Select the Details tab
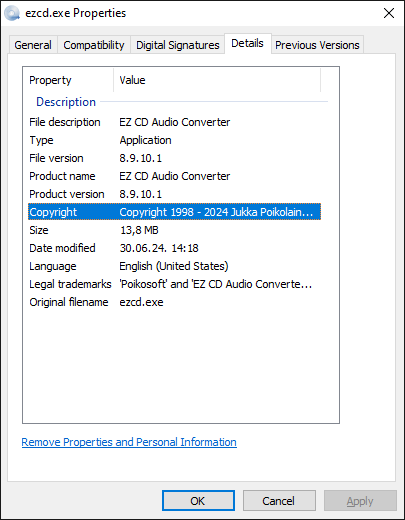Screen dimensions: 405x520 click(x=247, y=43)
